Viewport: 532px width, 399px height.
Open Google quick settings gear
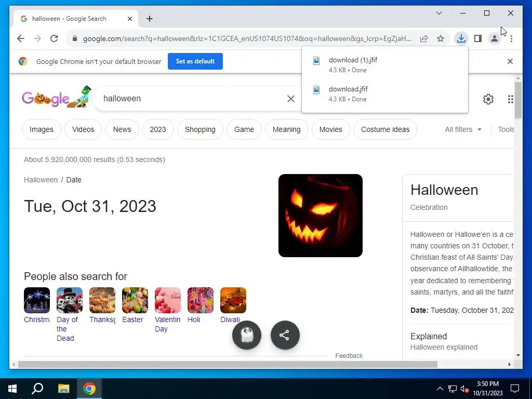(488, 99)
